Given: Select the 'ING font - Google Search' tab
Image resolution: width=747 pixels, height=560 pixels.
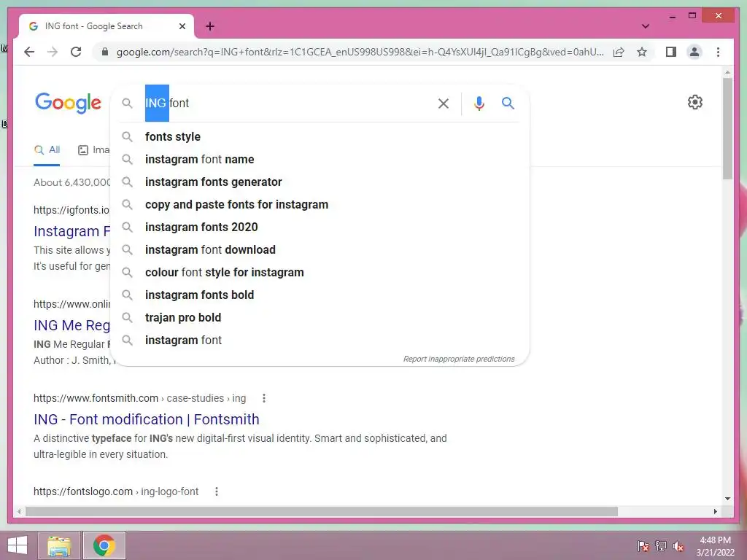Looking at the screenshot, I should tap(106, 26).
